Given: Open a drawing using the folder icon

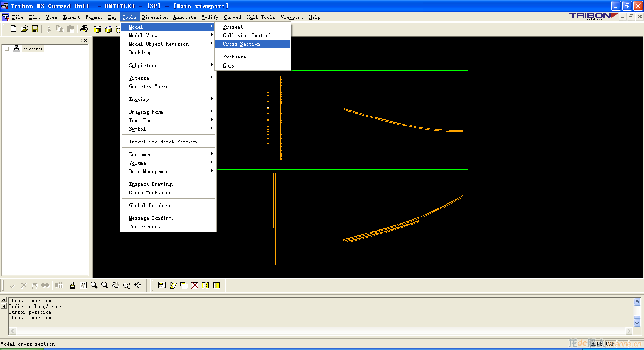Looking at the screenshot, I should 24,29.
